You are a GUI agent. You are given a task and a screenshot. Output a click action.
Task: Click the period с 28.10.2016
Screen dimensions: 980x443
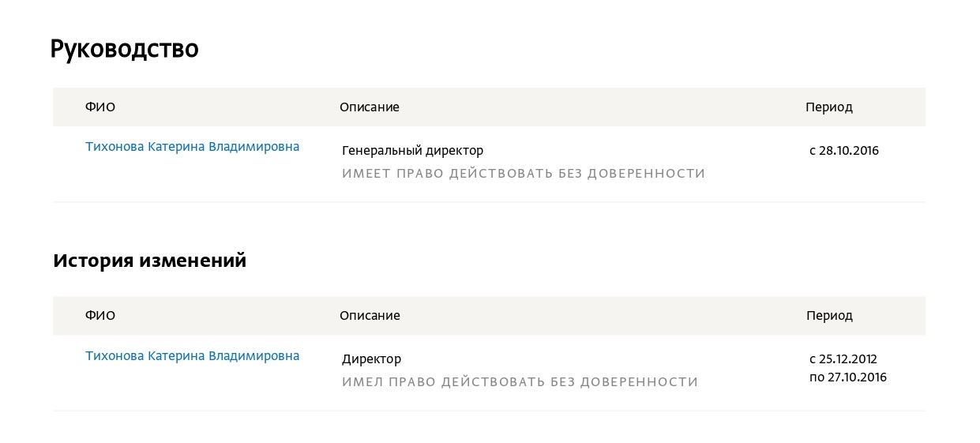tap(844, 151)
